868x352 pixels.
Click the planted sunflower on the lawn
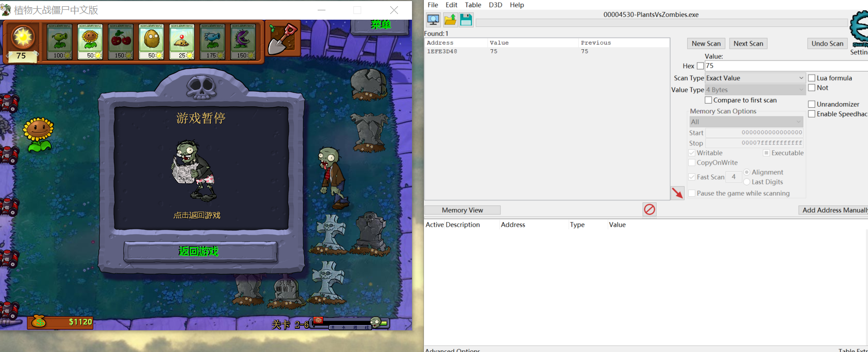tap(38, 135)
